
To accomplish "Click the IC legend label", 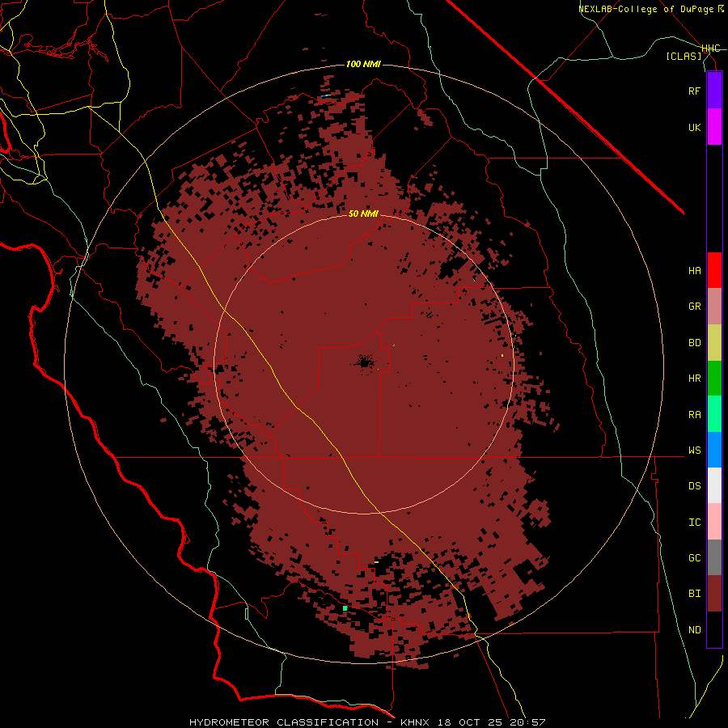I will click(695, 523).
